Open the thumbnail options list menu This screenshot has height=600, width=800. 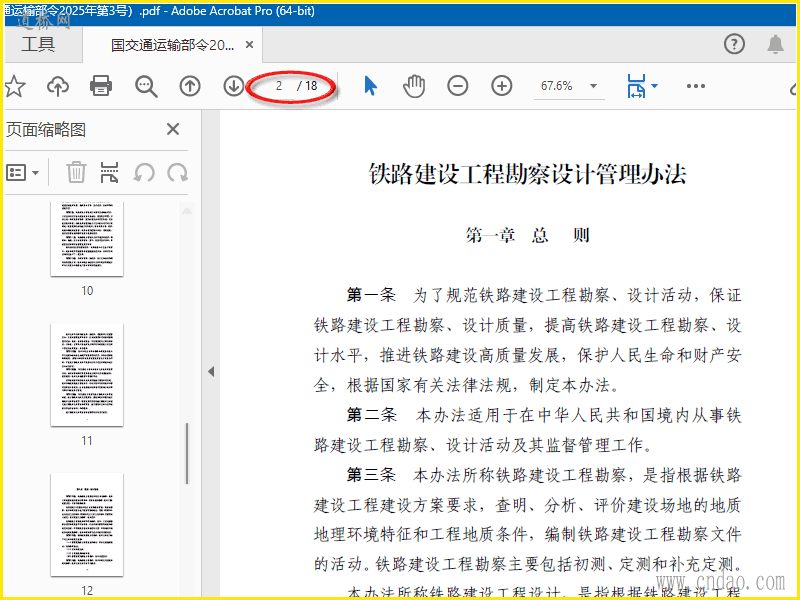[x=23, y=172]
